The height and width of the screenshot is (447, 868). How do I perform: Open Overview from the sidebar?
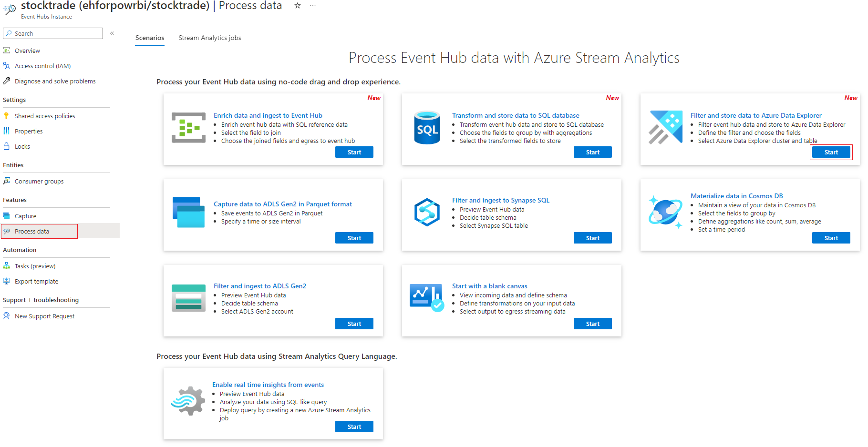pyautogui.click(x=28, y=51)
